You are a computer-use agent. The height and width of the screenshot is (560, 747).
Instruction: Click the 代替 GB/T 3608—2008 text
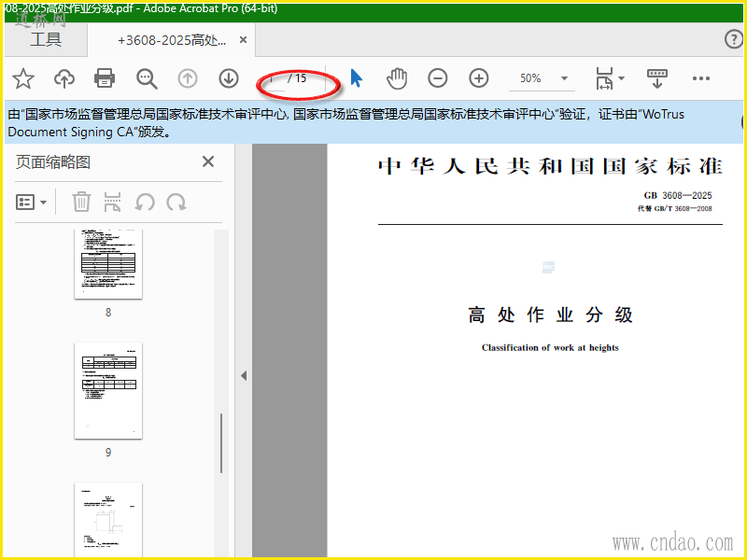(675, 208)
